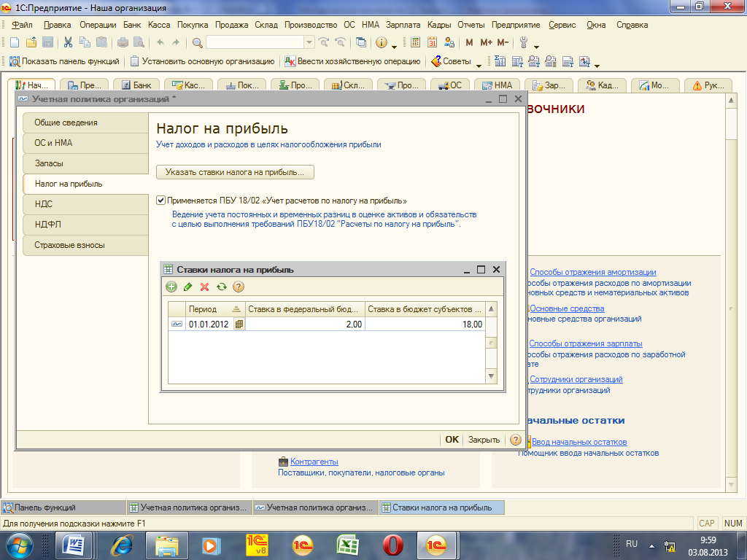This screenshot has height=560, width=747.
Task: Click the round help icon next to Закрыть
Action: click(x=516, y=440)
